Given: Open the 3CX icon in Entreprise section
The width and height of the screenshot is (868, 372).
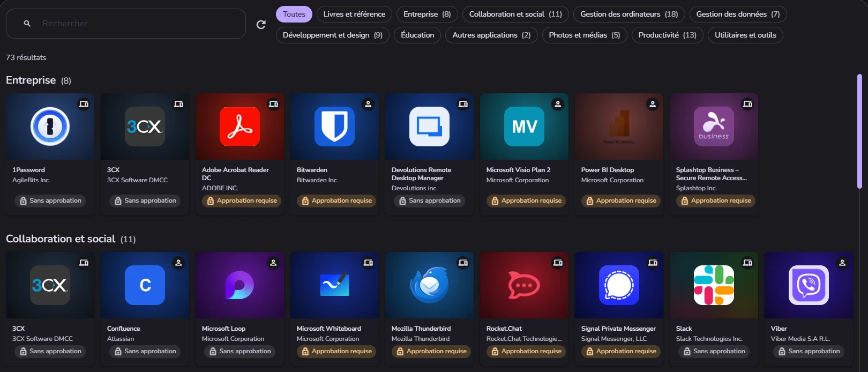Looking at the screenshot, I should tap(145, 127).
